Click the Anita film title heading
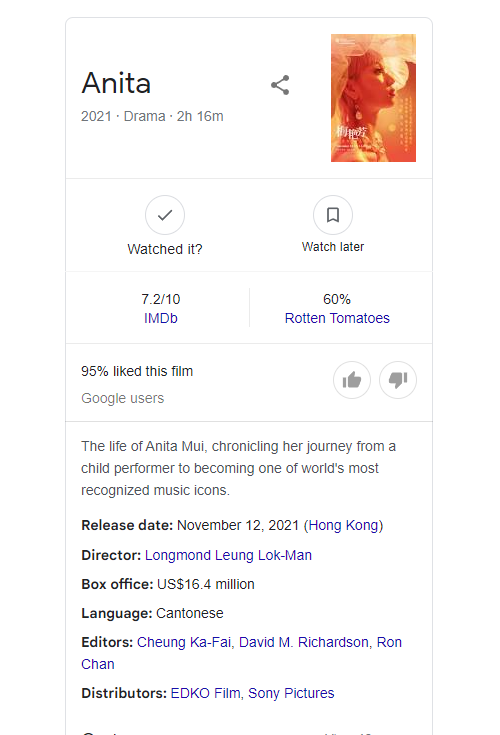The height and width of the screenshot is (735, 500). coord(116,83)
